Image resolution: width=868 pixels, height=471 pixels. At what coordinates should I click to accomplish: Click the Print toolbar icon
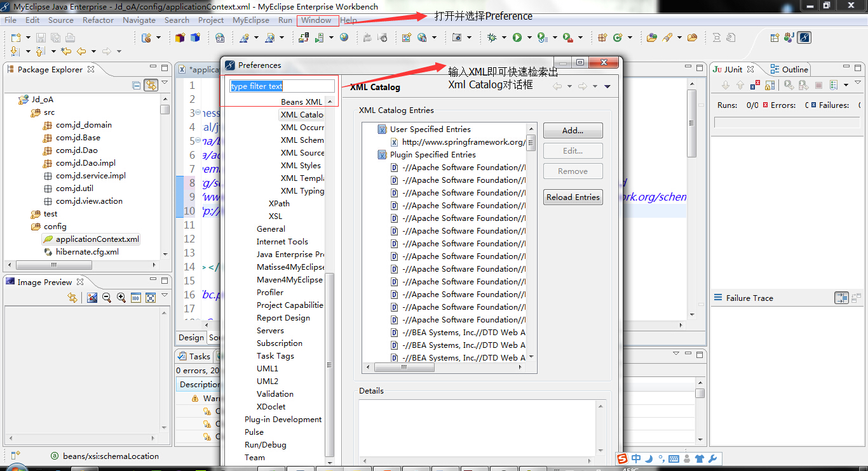[69, 38]
